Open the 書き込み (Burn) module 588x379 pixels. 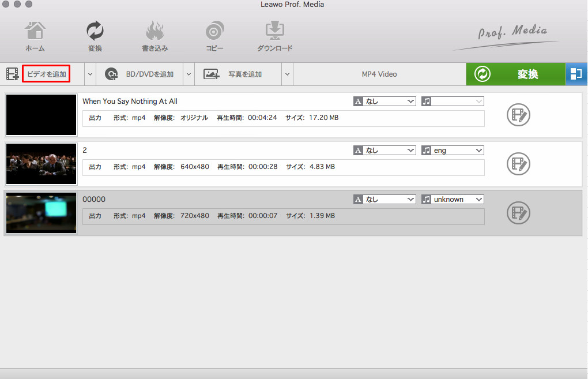(154, 36)
